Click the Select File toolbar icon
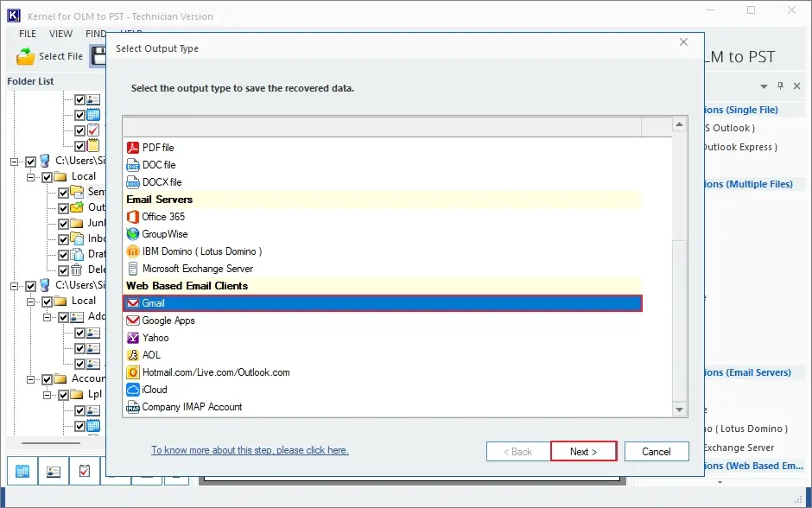 [25, 56]
